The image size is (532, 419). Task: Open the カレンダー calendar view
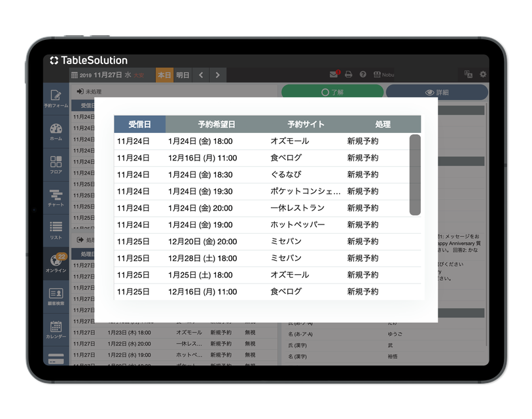56,329
